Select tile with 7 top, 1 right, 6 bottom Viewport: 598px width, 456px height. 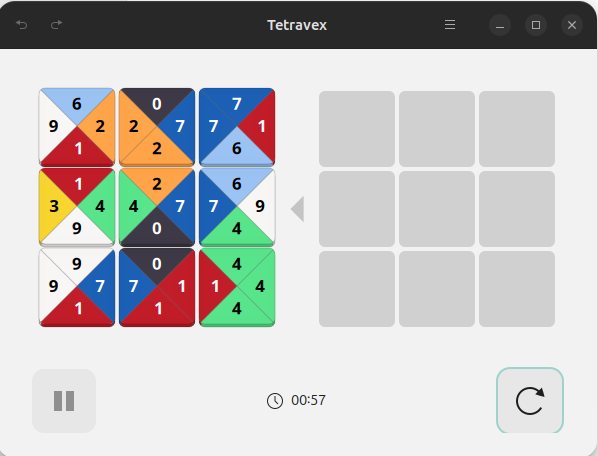[237, 127]
